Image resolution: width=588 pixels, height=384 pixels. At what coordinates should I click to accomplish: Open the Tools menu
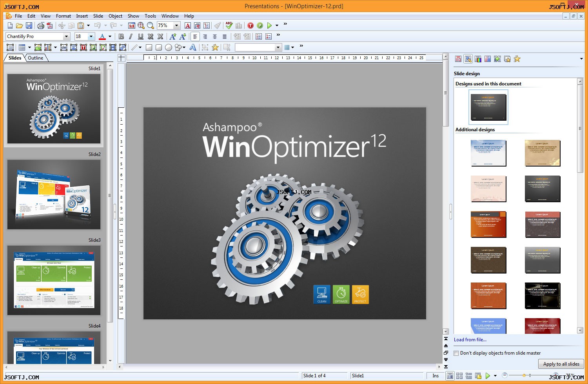150,16
